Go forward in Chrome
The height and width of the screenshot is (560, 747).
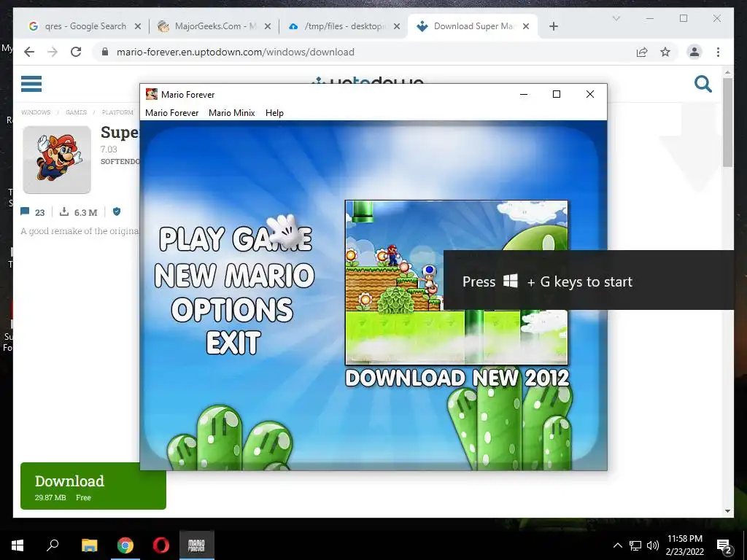(x=53, y=52)
